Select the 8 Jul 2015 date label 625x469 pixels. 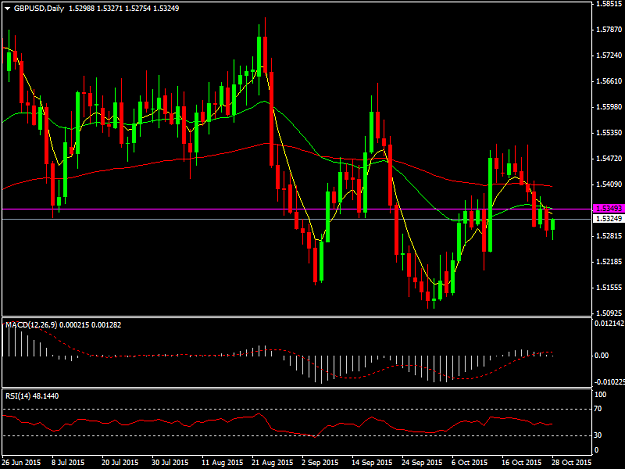tap(67, 462)
